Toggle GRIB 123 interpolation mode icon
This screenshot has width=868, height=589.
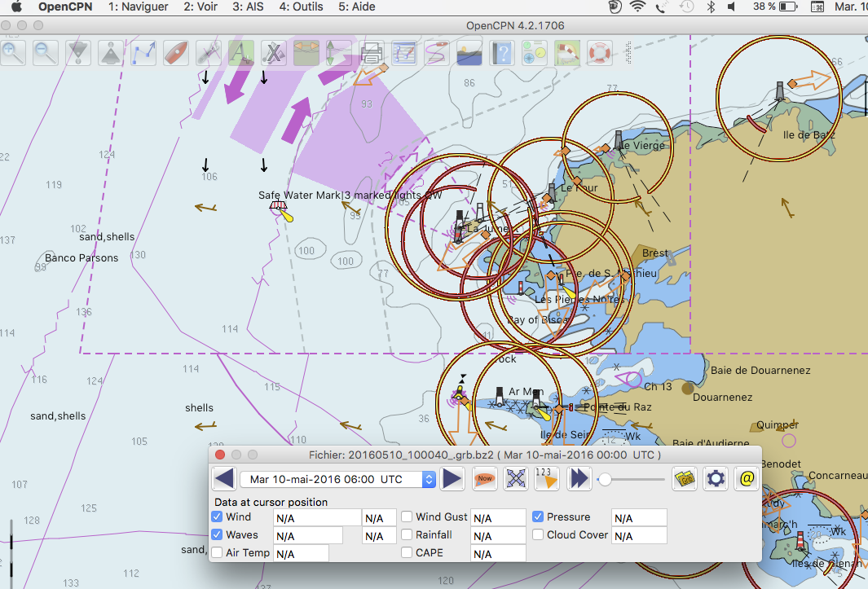coord(546,479)
